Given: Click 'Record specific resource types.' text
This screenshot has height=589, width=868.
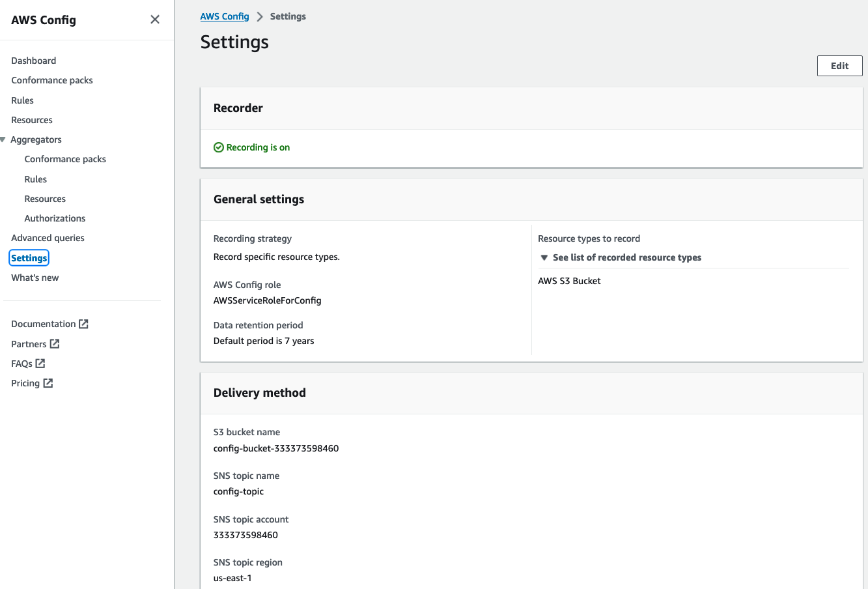Looking at the screenshot, I should [x=277, y=257].
